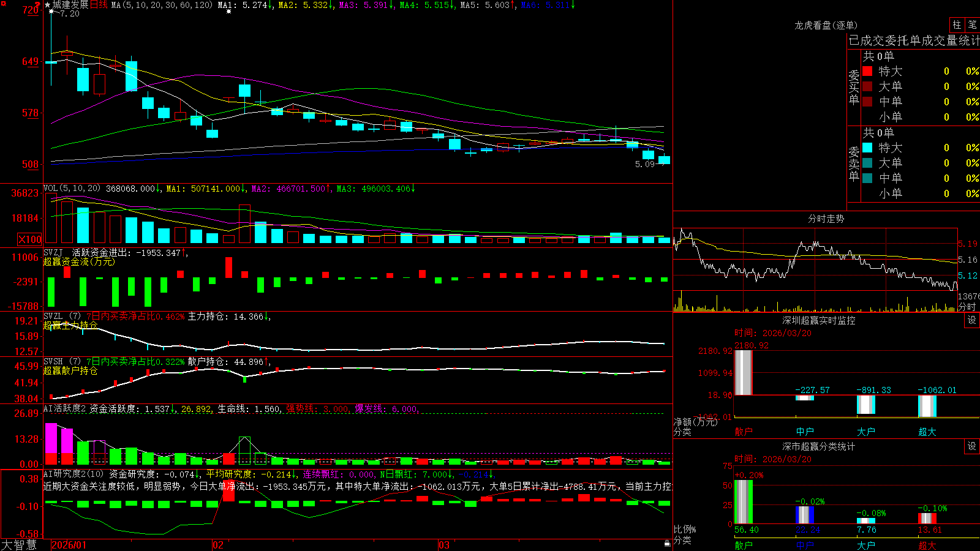This screenshot has height=551, width=980.
Task: Click the 超赢散户持仓 label
Action: pyautogui.click(x=70, y=370)
